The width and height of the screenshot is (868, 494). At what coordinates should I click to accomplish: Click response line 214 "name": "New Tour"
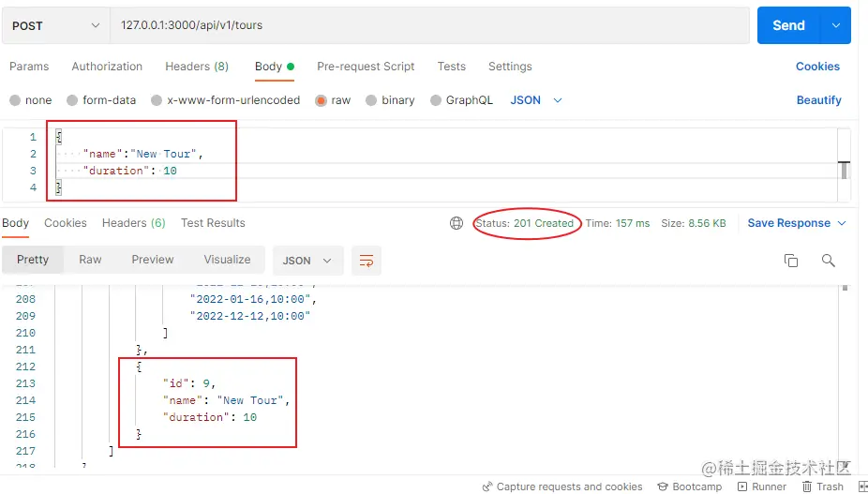point(227,400)
